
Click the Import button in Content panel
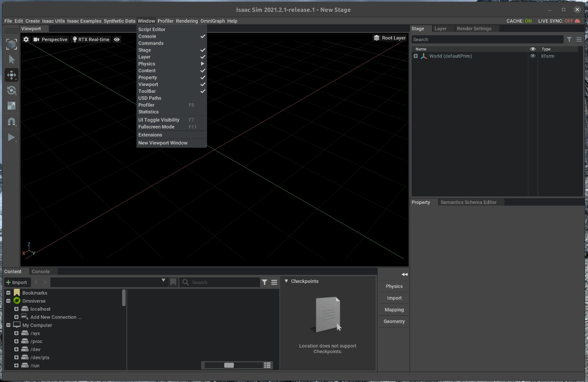pyautogui.click(x=17, y=283)
